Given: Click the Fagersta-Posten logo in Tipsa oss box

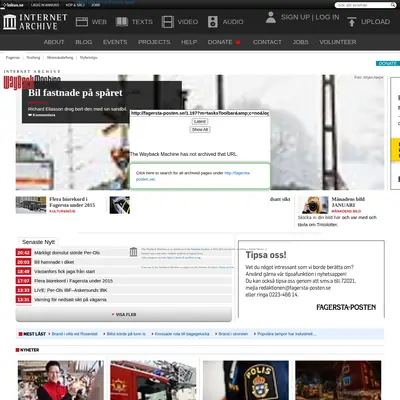Looking at the screenshot, I should point(346,307).
